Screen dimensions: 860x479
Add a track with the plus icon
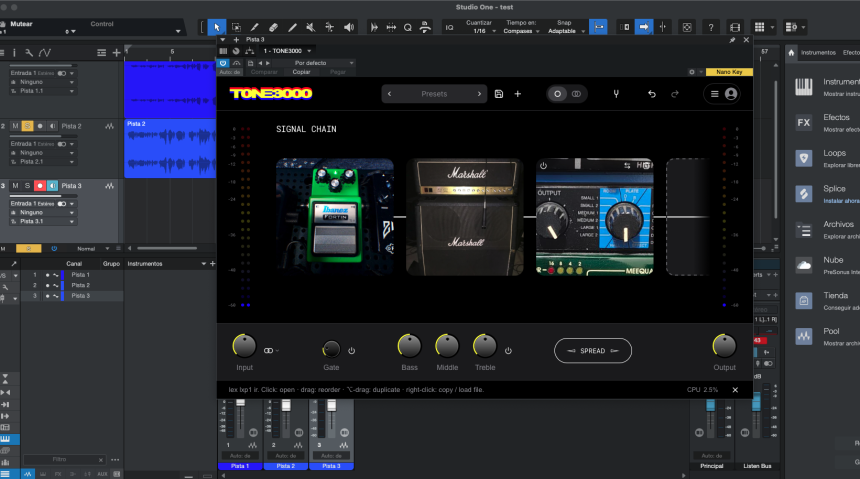point(116,53)
